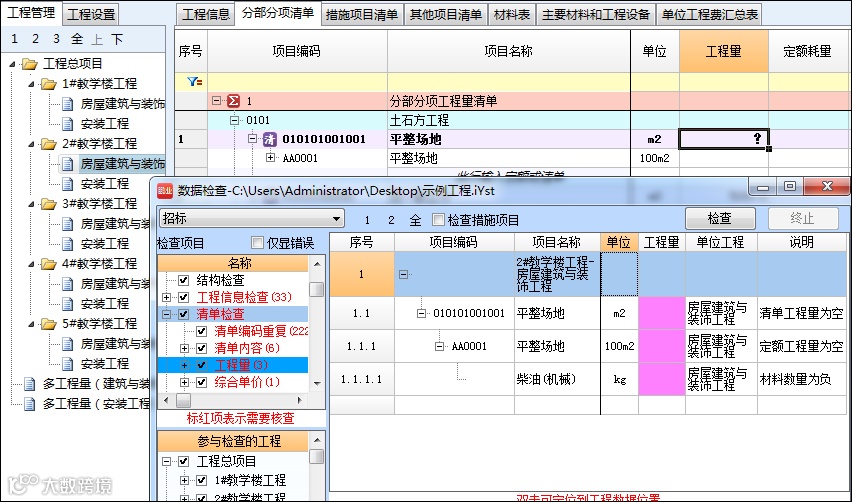This screenshot has height=502, width=852.
Task: Click the 100m2 unit cell in the main grid
Action: point(655,158)
